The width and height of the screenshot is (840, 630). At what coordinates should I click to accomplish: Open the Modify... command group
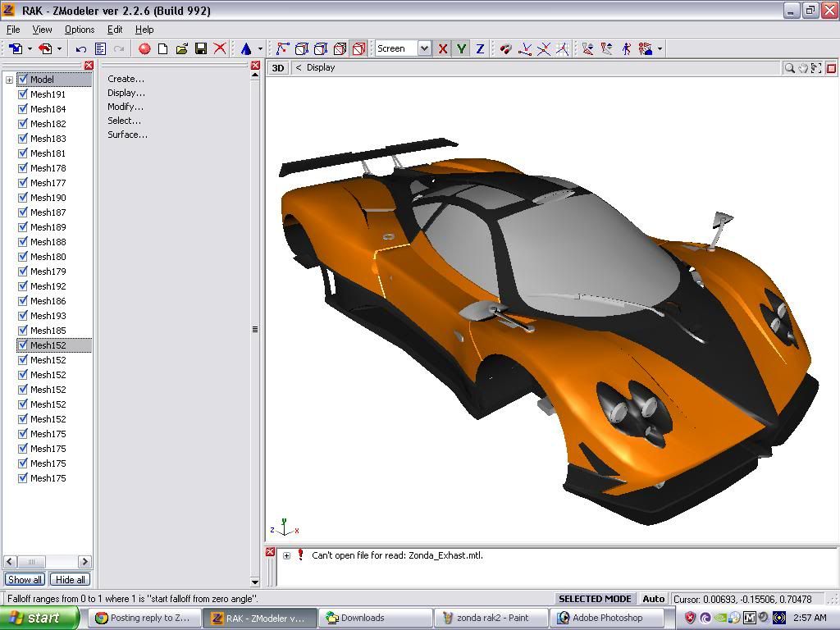point(126,107)
